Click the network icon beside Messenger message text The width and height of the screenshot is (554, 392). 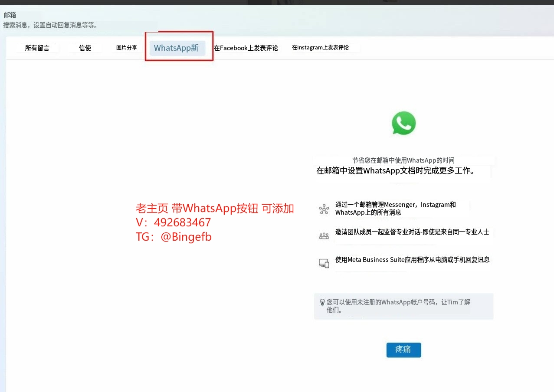pos(324,209)
